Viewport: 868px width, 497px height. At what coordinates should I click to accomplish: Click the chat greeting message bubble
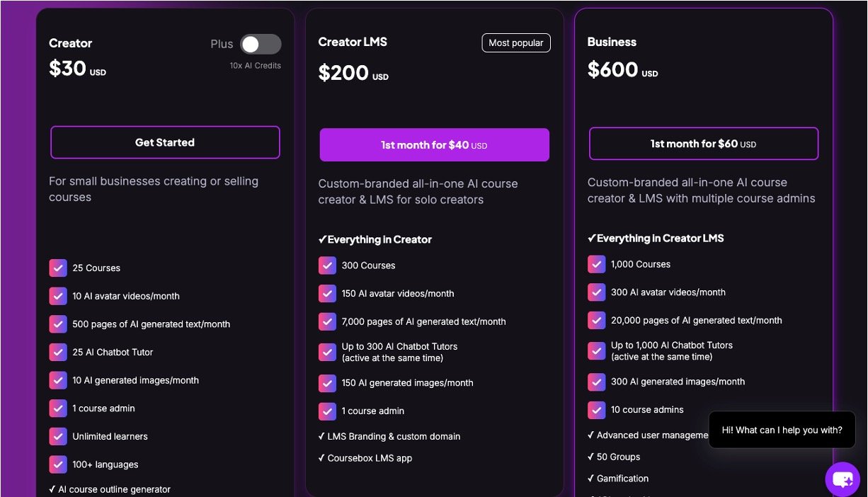(782, 430)
